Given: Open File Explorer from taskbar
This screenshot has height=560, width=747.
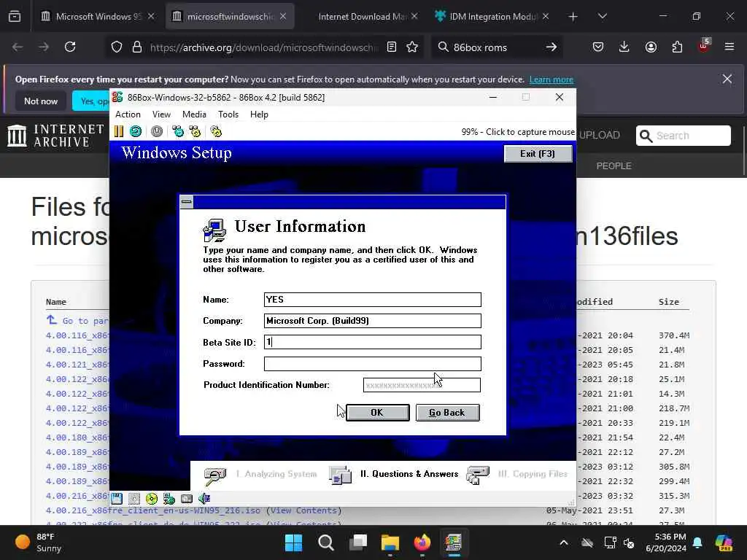Looking at the screenshot, I should click(x=390, y=542).
